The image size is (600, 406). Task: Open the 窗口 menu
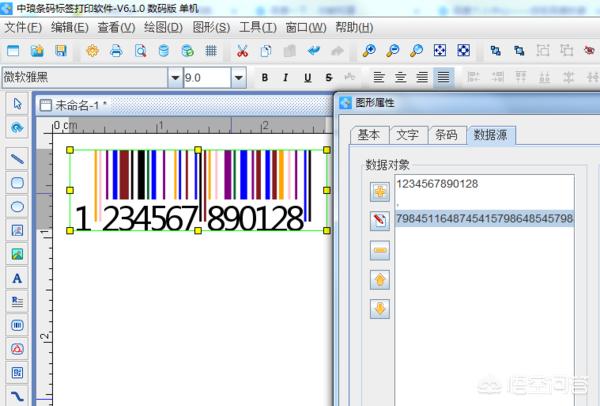point(306,28)
